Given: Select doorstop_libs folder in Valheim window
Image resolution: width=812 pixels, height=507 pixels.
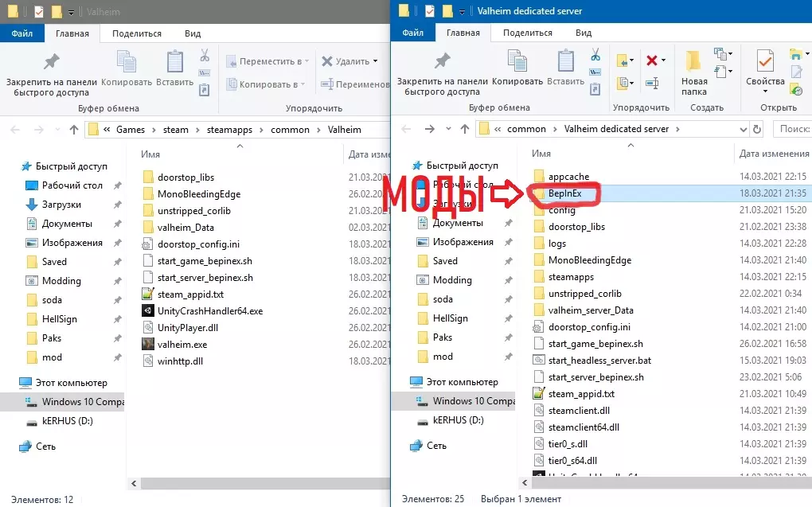Looking at the screenshot, I should (185, 177).
